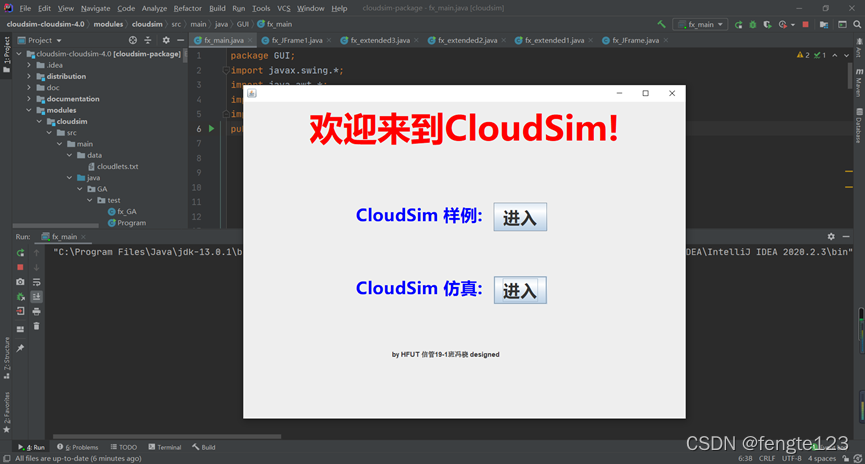Click the Clear All trash can icon
The image size is (865, 464).
tap(36, 326)
